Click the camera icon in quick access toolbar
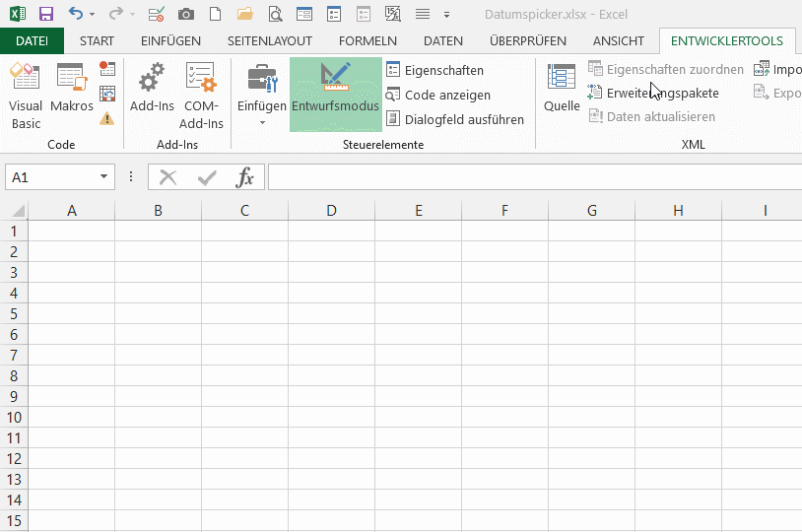Screen dimensions: 802x532 coord(185,15)
